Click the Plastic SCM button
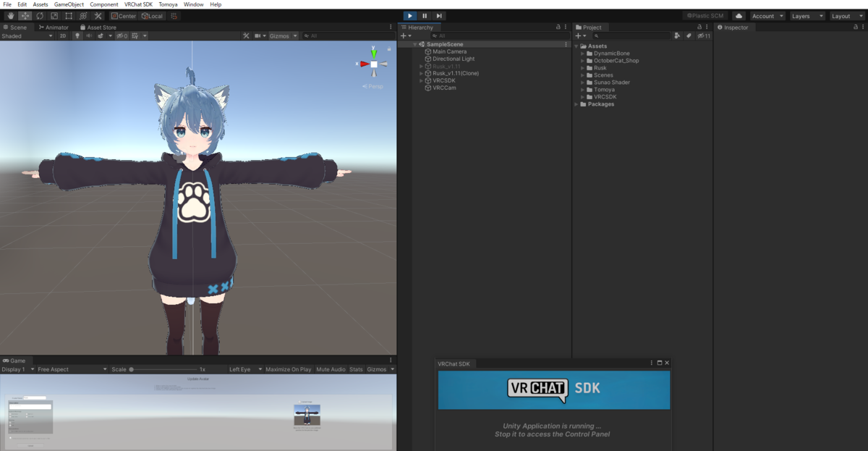This screenshot has width=868, height=451. pos(705,16)
